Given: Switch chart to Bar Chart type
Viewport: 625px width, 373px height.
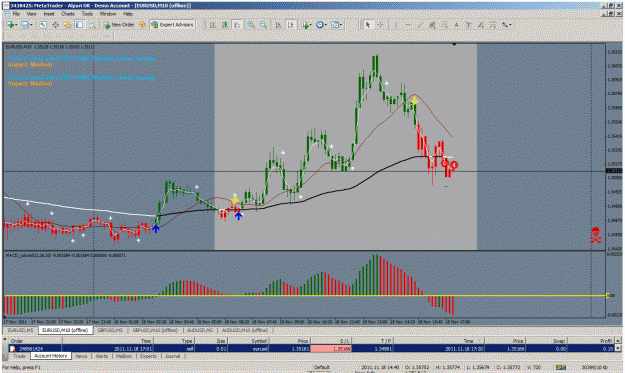Looking at the screenshot, I should [x=213, y=25].
